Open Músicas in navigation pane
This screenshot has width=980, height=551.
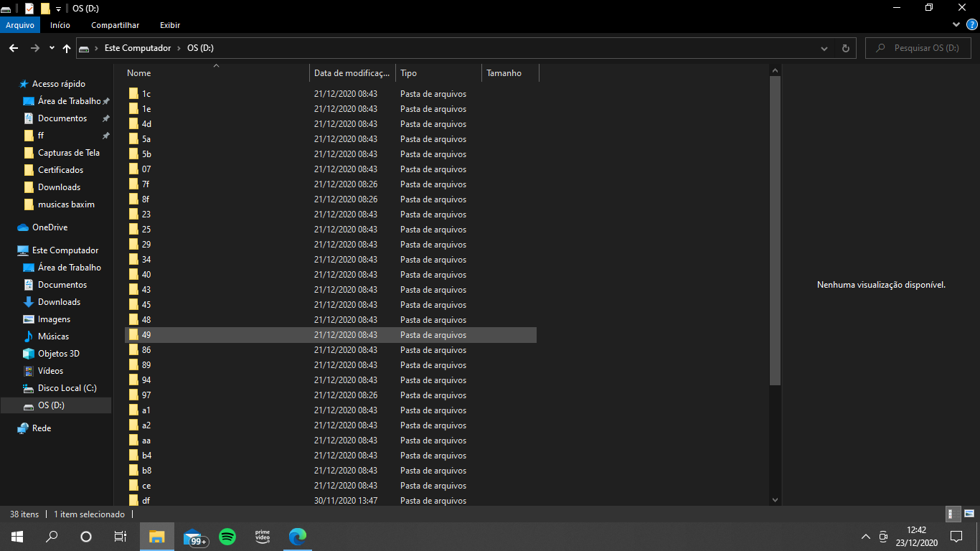point(53,336)
